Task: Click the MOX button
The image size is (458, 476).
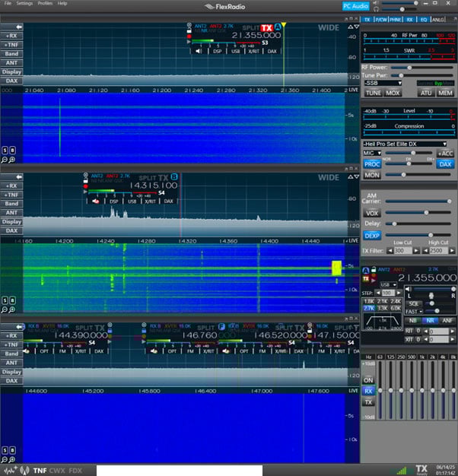Action: click(x=393, y=94)
